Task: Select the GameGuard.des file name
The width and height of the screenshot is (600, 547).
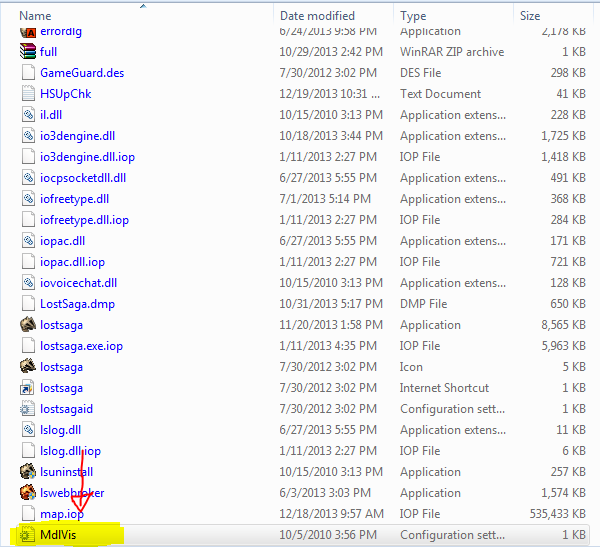Action: click(82, 73)
